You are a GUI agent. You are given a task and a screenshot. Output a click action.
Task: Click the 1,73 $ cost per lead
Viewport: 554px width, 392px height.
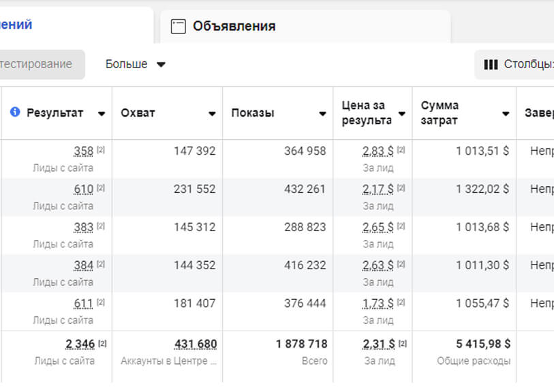tap(378, 303)
